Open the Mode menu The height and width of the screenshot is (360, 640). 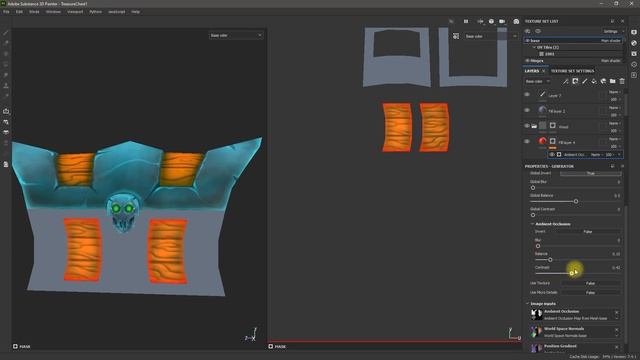pos(34,12)
